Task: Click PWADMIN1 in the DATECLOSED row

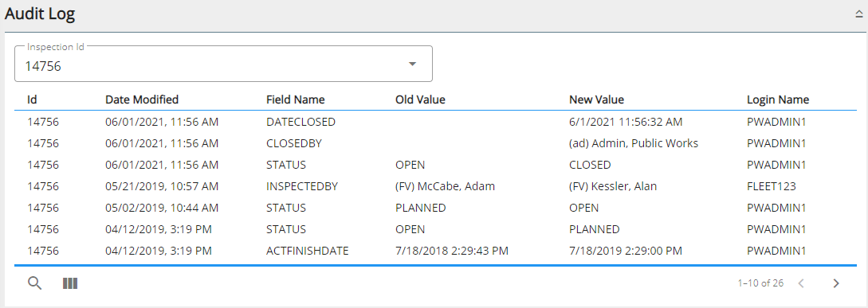Action: [x=776, y=122]
